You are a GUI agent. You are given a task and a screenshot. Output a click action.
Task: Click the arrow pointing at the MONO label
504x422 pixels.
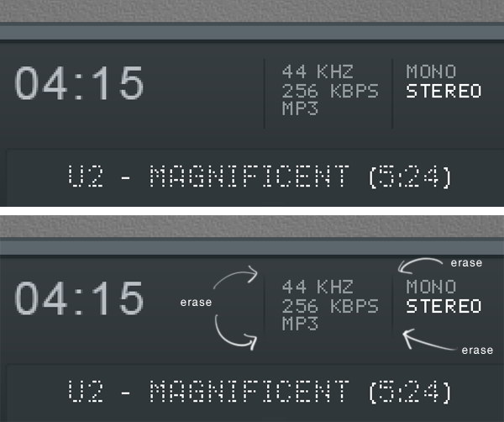(420, 266)
